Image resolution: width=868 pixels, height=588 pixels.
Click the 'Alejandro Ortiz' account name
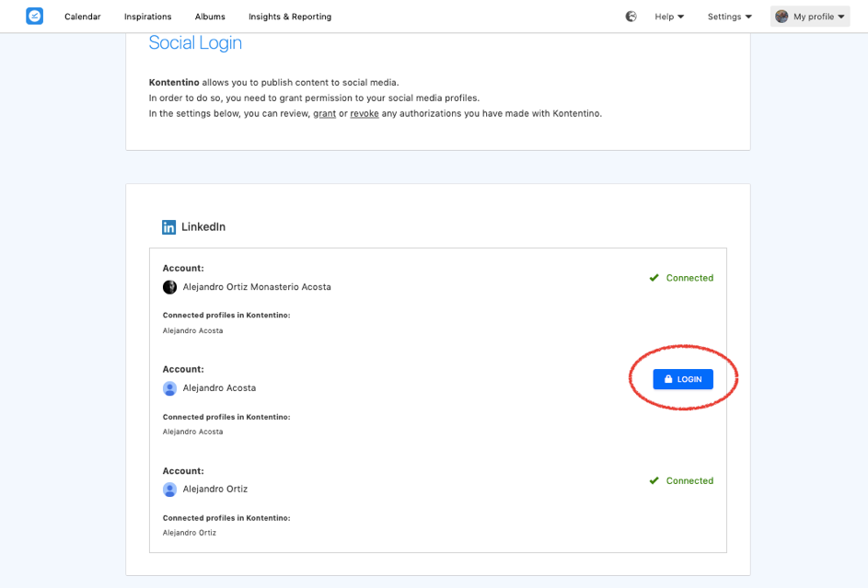[215, 489]
